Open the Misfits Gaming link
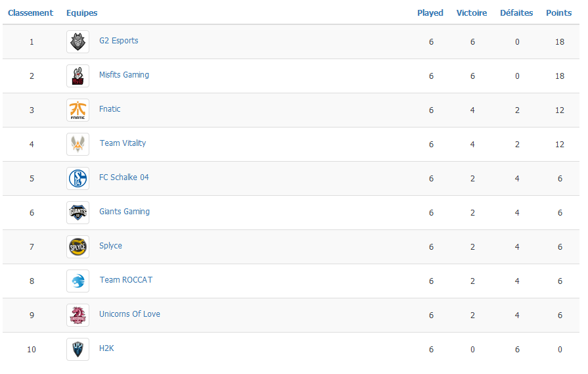The image size is (588, 374). pyautogui.click(x=124, y=75)
